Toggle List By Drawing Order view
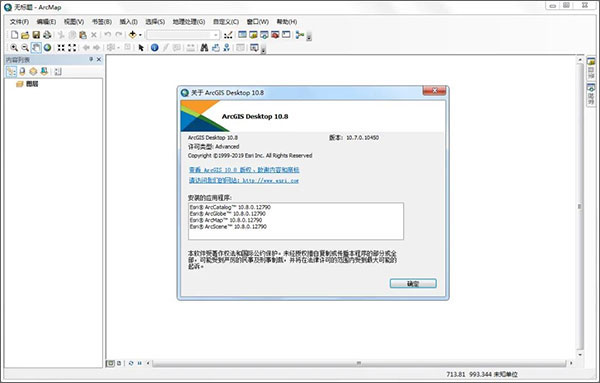This screenshot has width=600, height=383. (11, 71)
